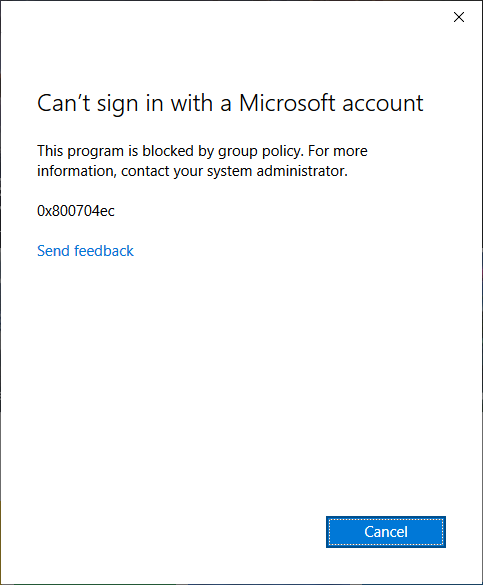
Task: Hit the blue Cancel button
Action: point(386,532)
